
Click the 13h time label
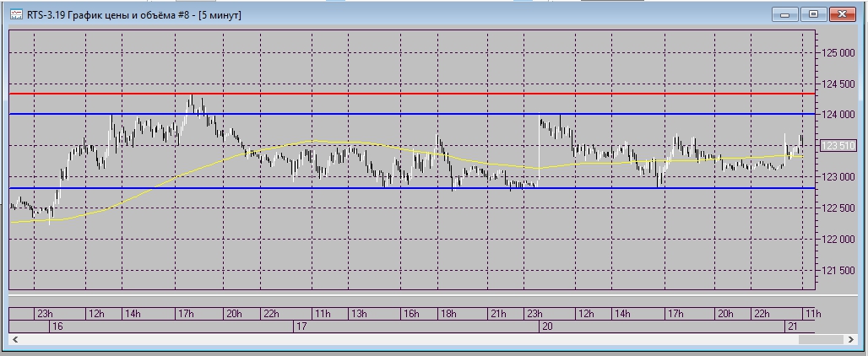[x=359, y=314]
